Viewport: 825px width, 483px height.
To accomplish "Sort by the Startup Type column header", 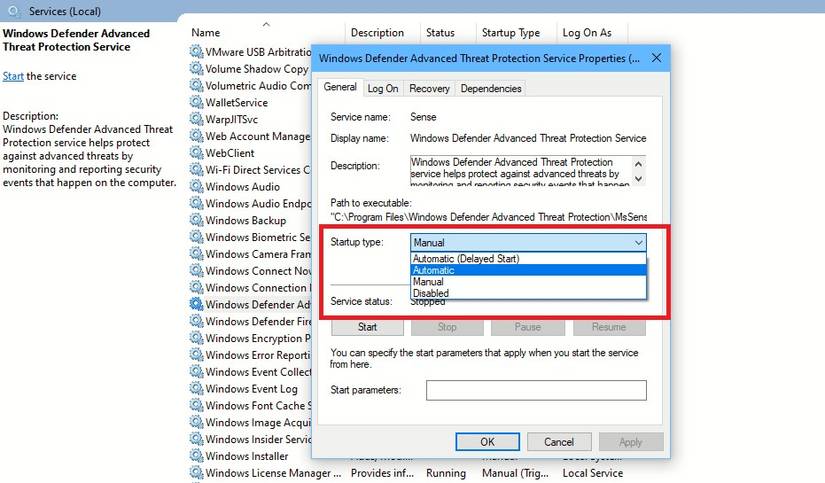I will tap(511, 33).
